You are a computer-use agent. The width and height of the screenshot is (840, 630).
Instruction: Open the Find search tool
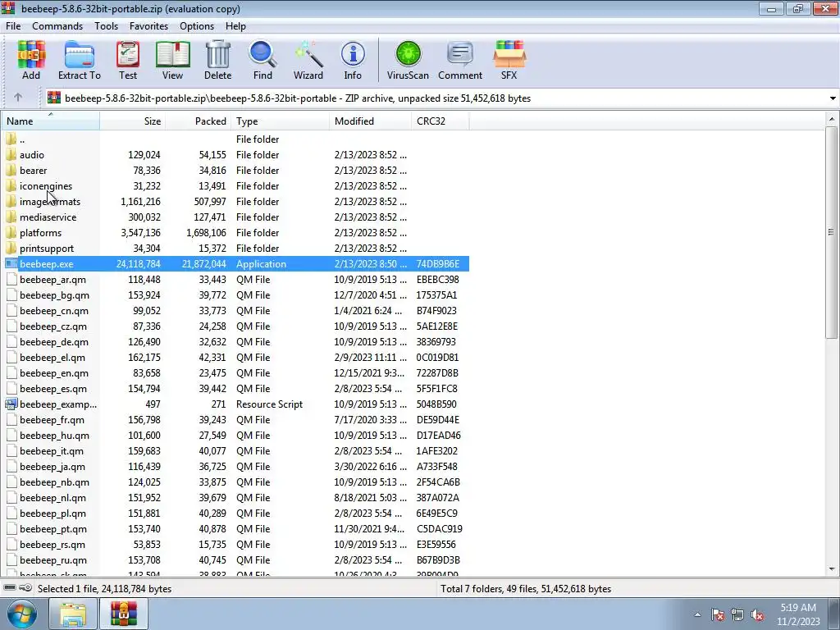pyautogui.click(x=262, y=60)
